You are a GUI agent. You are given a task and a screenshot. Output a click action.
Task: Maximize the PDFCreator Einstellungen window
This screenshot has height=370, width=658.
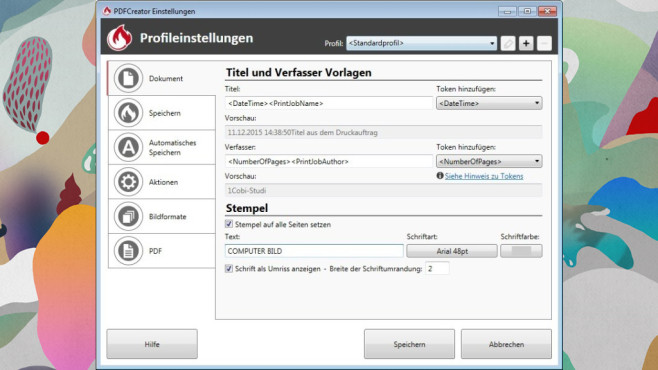(x=527, y=11)
